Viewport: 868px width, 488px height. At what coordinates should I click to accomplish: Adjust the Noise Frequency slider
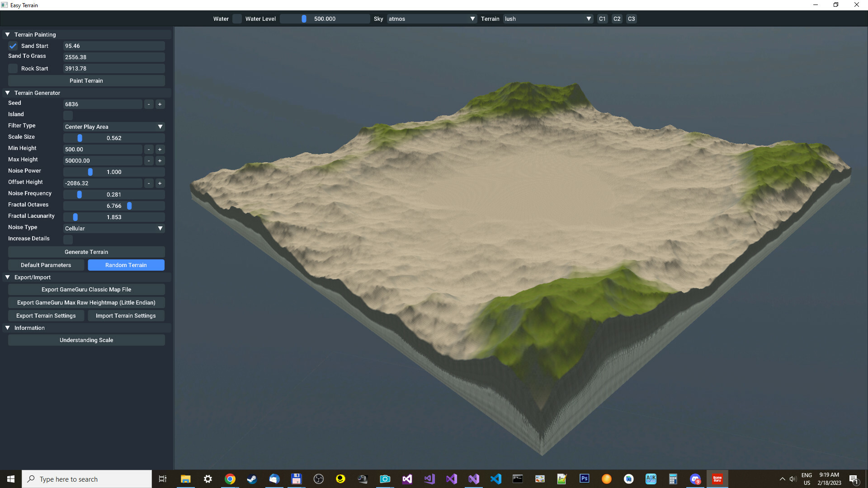[80, 194]
